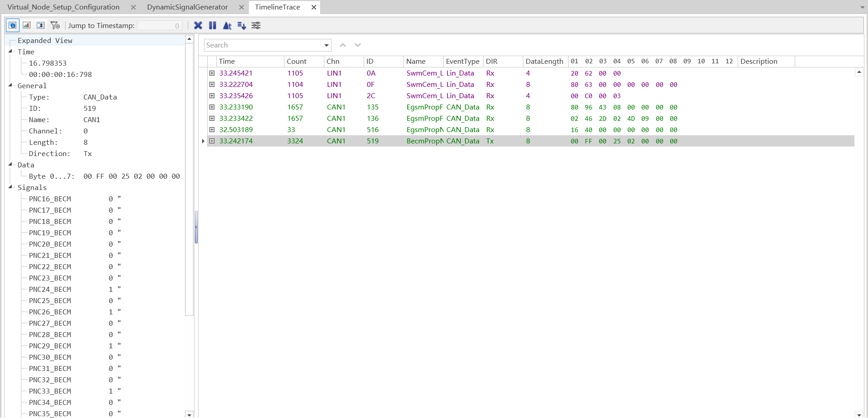Viewport: 868px width, 418px height.
Task: Expand the BecmPropN row with ID 519
Action: 212,141
